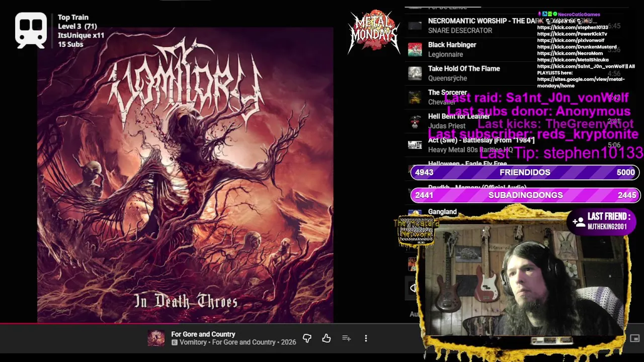Screen dimensions: 644x362
Task: Click the miniplayer icon in the player bar
Action: pos(634,338)
